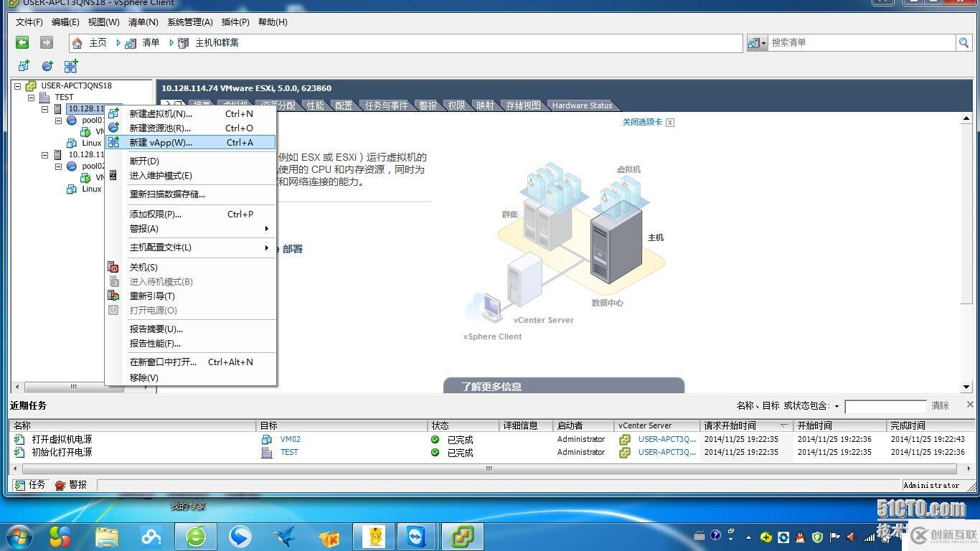Click the green back navigation arrow

[x=22, y=43]
